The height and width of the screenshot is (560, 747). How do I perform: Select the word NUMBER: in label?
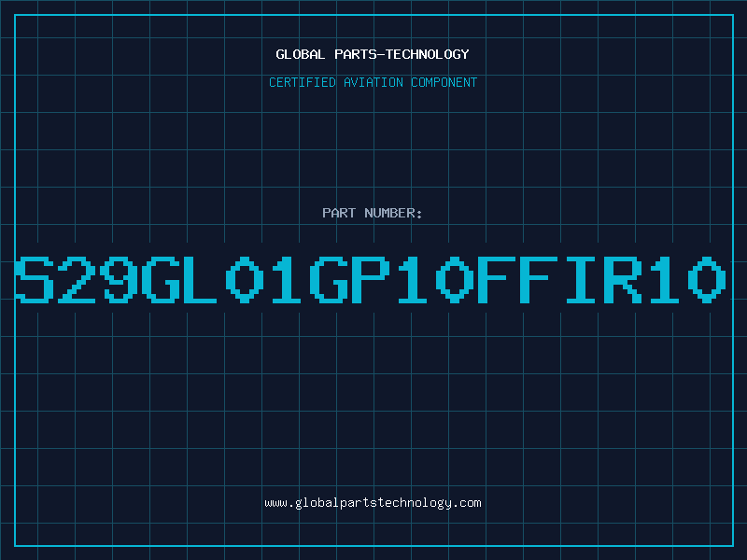393,213
